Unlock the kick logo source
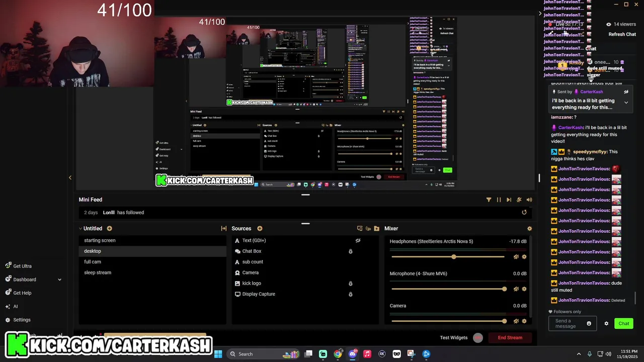Image resolution: width=644 pixels, height=362 pixels. [x=351, y=283]
